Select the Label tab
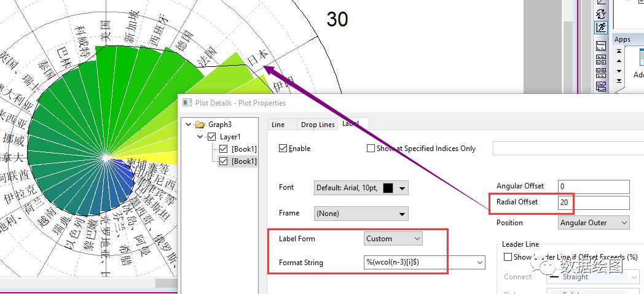 [x=352, y=123]
